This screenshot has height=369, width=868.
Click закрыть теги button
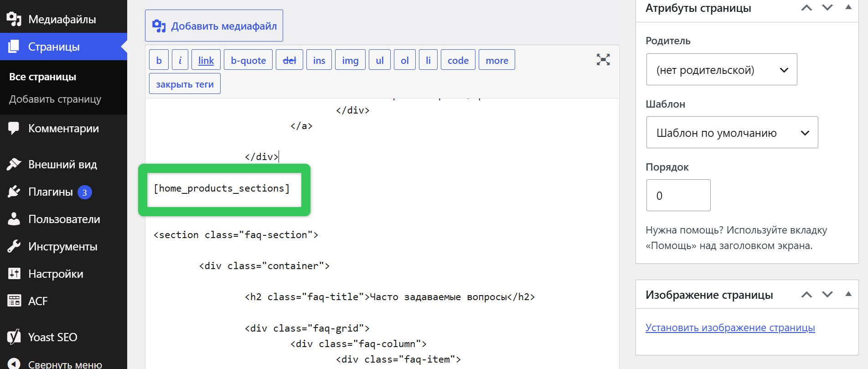185,83
